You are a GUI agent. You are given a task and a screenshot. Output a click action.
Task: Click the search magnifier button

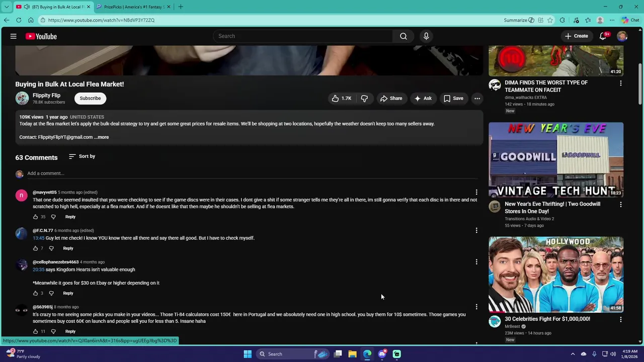pos(404,36)
